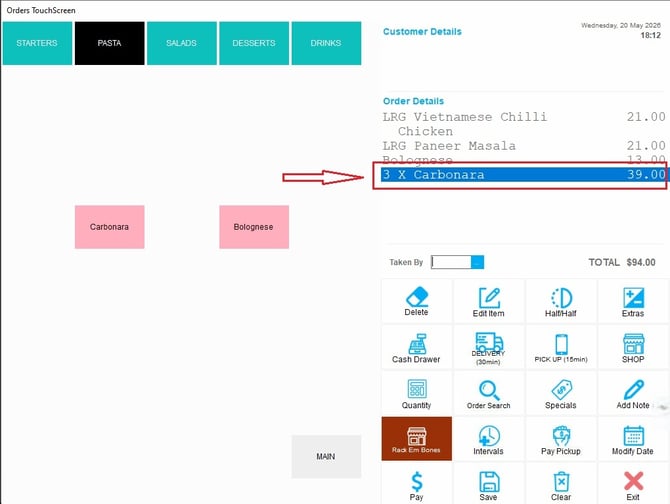The image size is (670, 504).
Task: Open the Intervals clock
Action: 488,440
